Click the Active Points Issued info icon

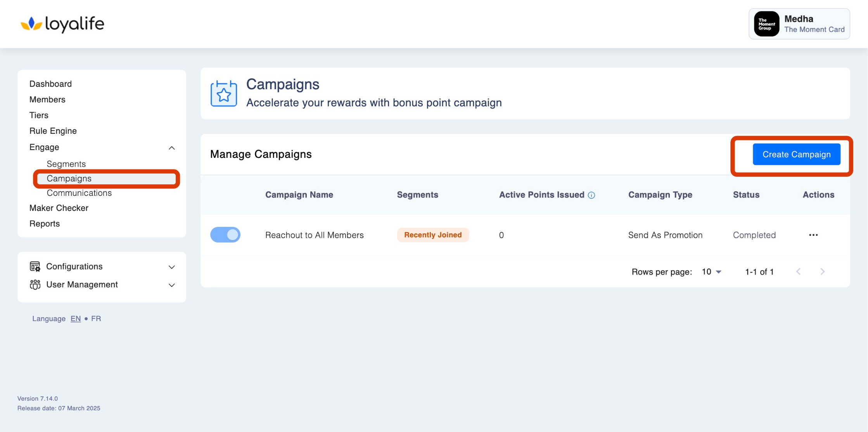pyautogui.click(x=591, y=195)
